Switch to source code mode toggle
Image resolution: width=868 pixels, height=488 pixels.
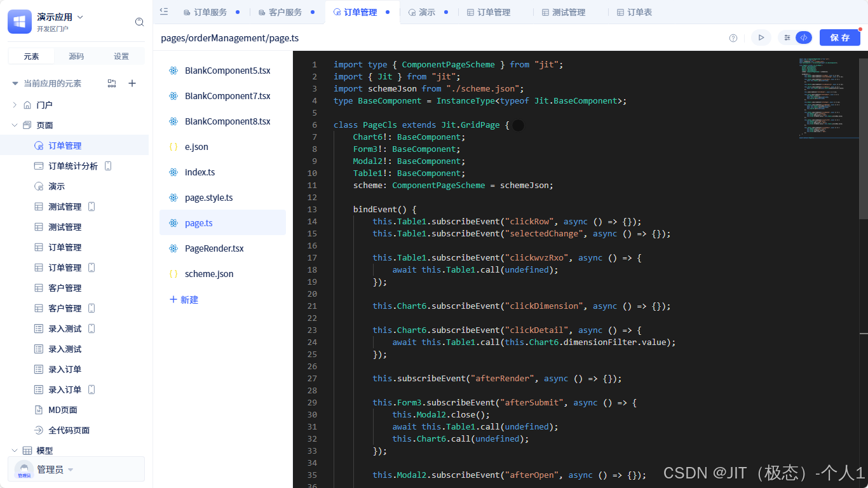804,37
